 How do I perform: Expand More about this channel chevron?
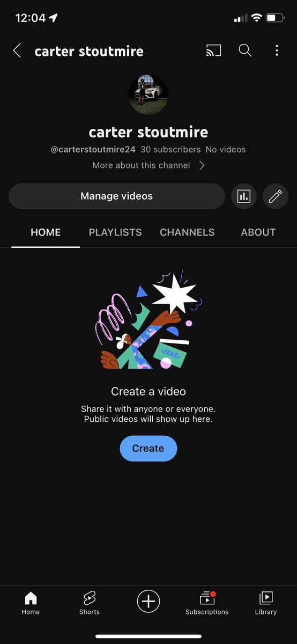click(x=202, y=166)
